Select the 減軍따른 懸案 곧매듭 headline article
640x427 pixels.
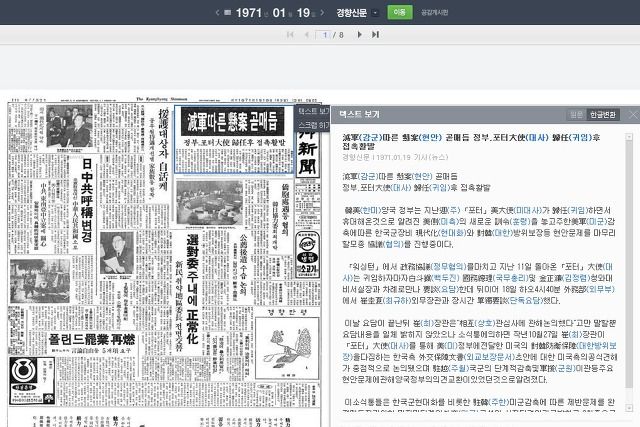(x=234, y=140)
